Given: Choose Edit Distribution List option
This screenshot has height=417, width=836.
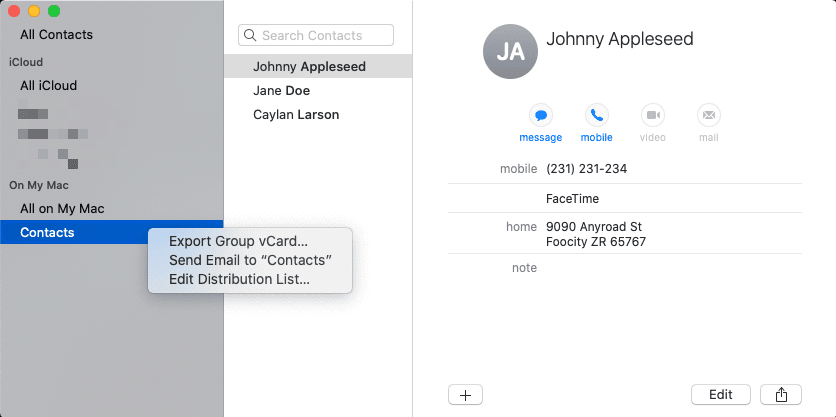Looking at the screenshot, I should coord(239,279).
